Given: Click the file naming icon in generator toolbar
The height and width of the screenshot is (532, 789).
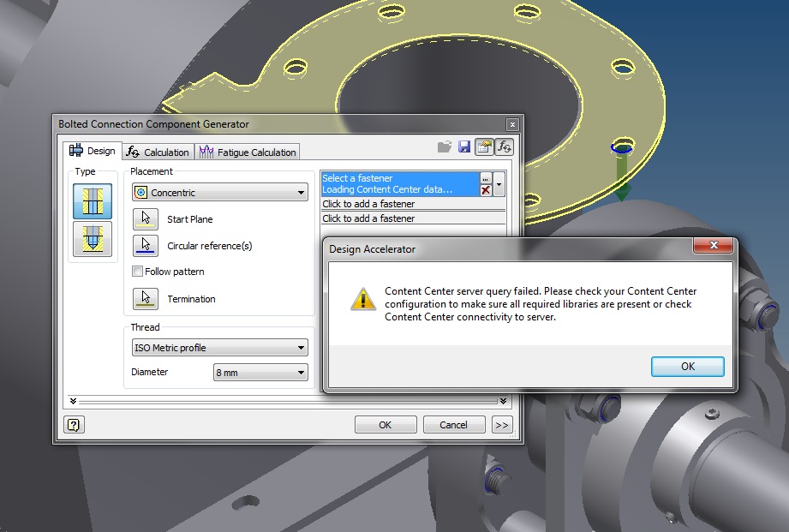Looking at the screenshot, I should 484,147.
